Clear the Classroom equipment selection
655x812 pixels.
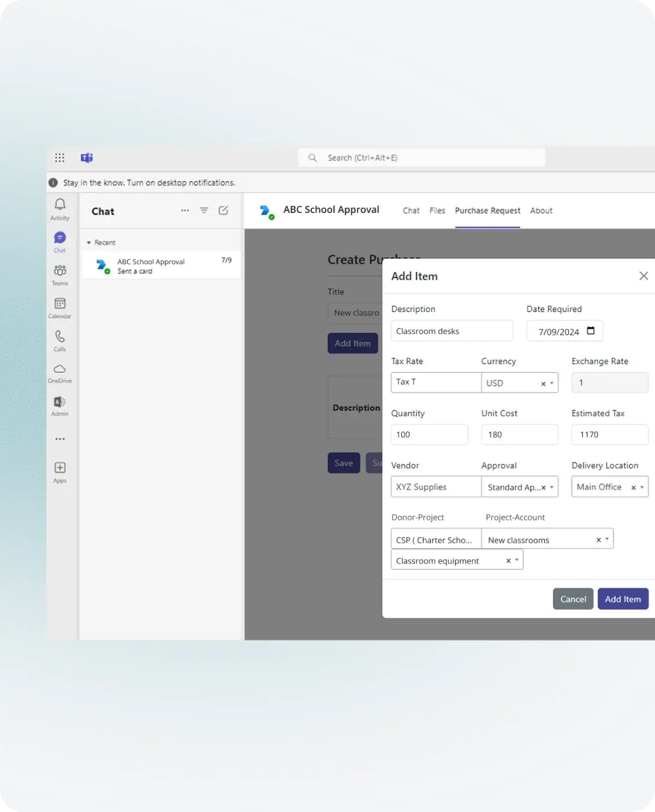[508, 561]
